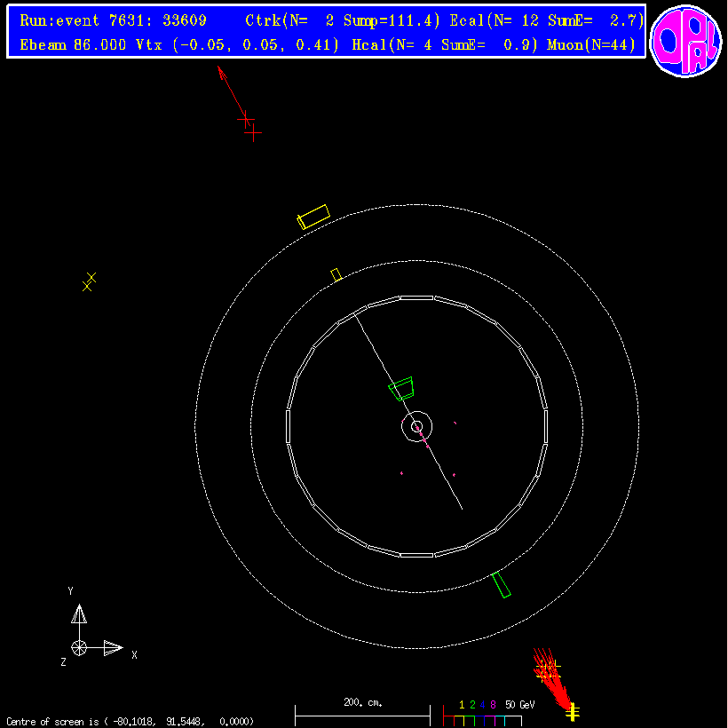Select the Ecal summary in the header
Viewport: 728px width, 728px height.
[547, 20]
